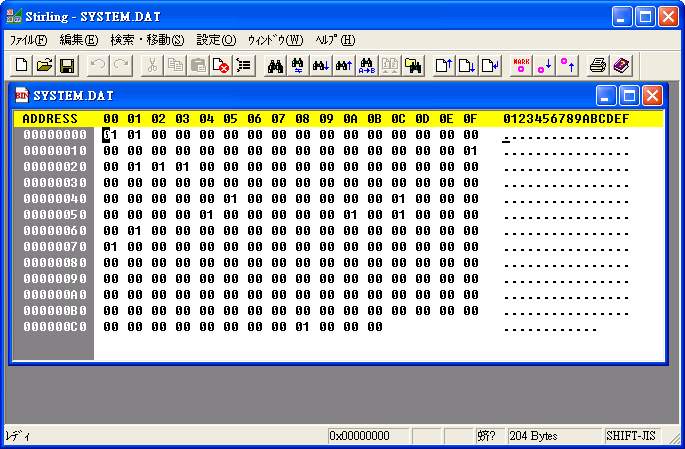Click the Find binoculars icon
The image size is (685, 449).
[273, 66]
